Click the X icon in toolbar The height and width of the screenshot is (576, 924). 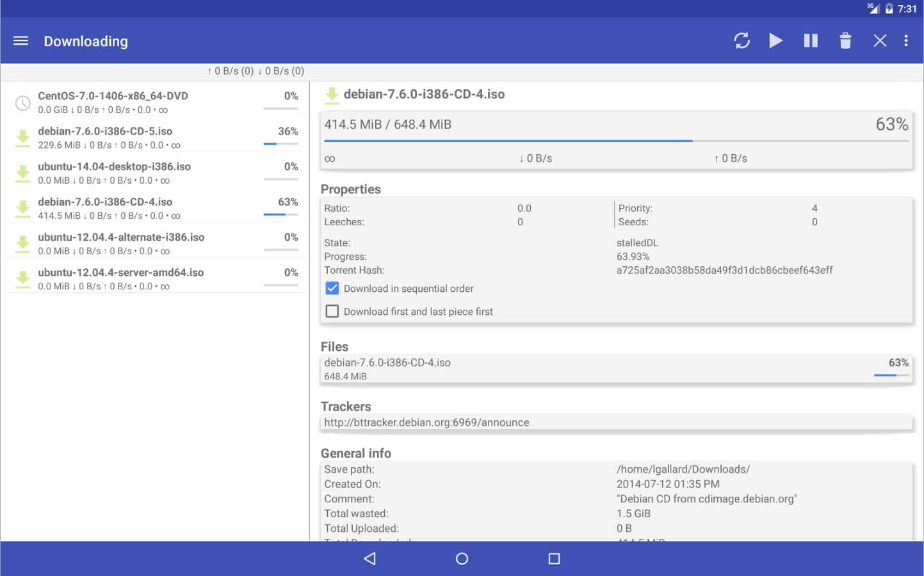(880, 41)
